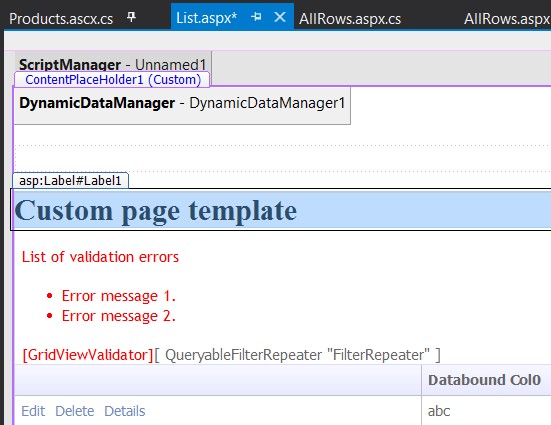Click Error message 1 item
The height and width of the screenshot is (425, 551).
[118, 296]
